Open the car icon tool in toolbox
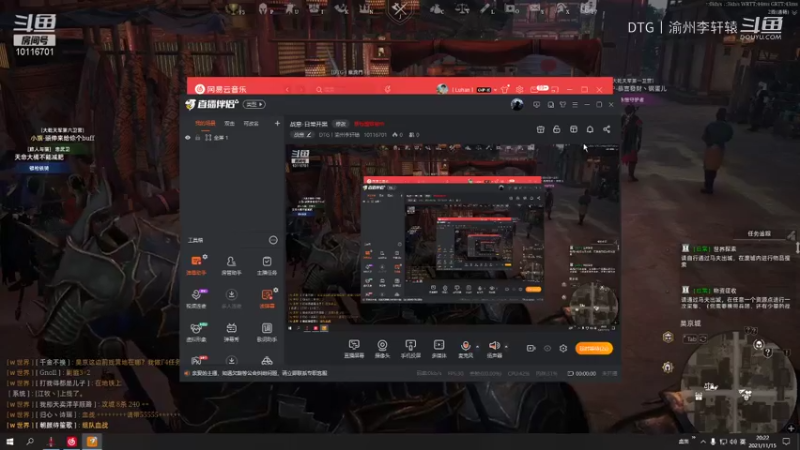The width and height of the screenshot is (800, 450). click(267, 360)
